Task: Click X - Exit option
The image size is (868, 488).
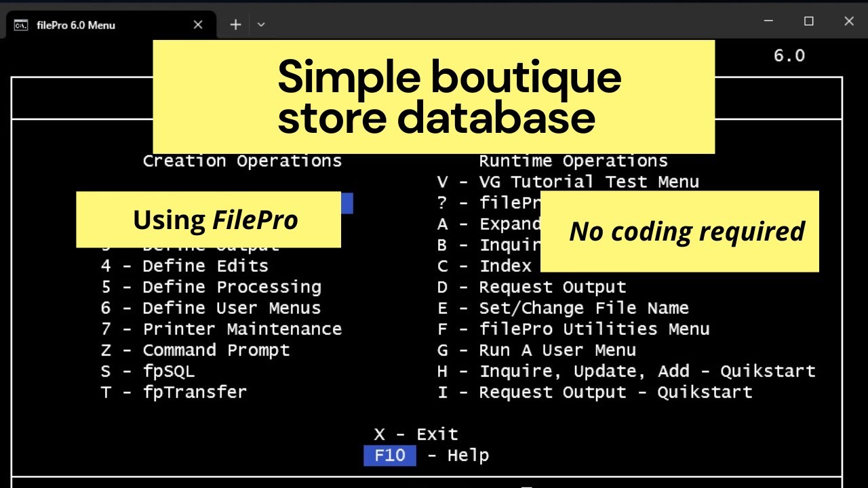Action: point(416,434)
